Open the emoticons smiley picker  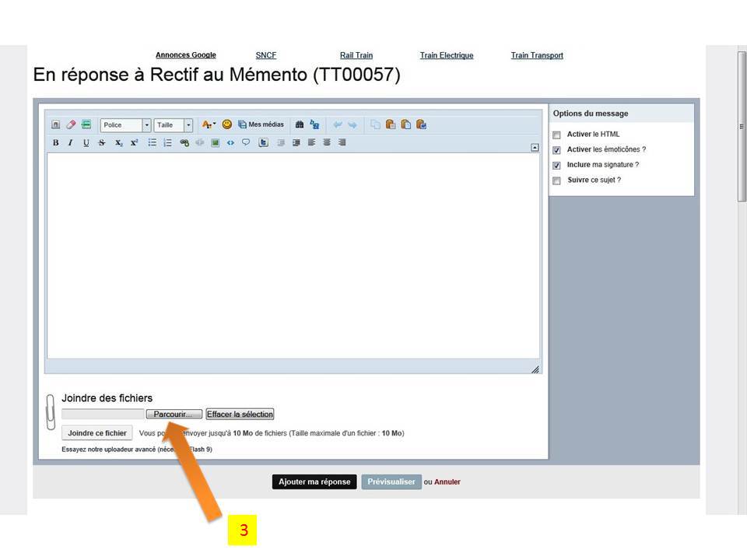(227, 124)
